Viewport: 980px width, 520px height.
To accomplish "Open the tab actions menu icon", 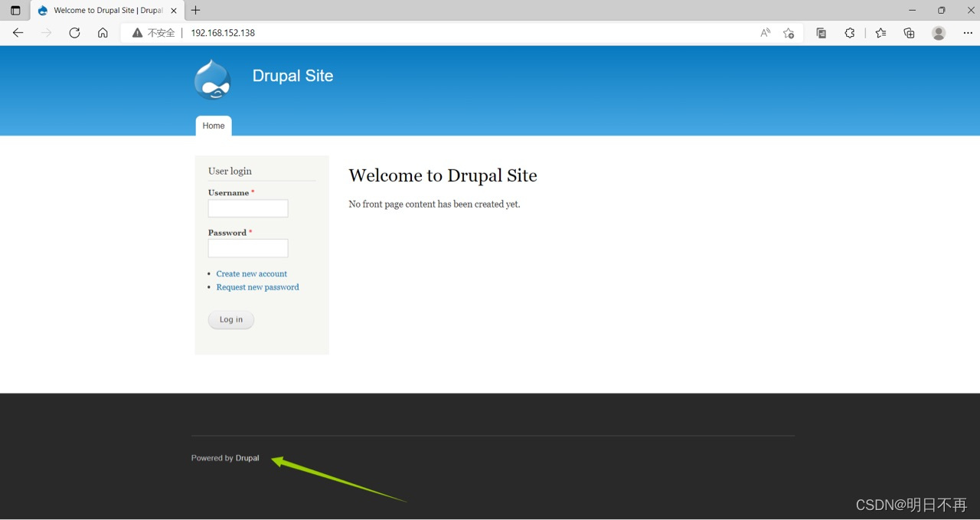I will coord(15,11).
